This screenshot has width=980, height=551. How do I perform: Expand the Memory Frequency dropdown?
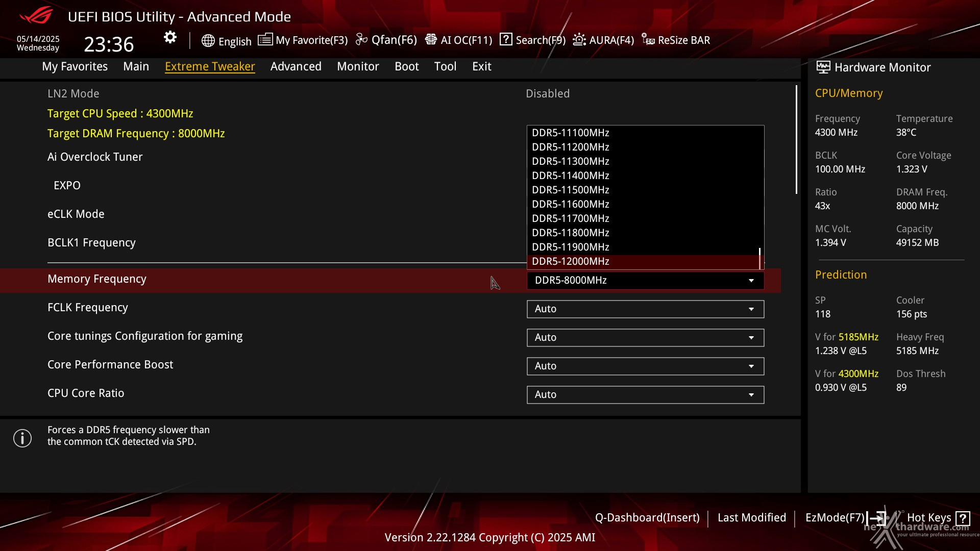[x=645, y=280]
